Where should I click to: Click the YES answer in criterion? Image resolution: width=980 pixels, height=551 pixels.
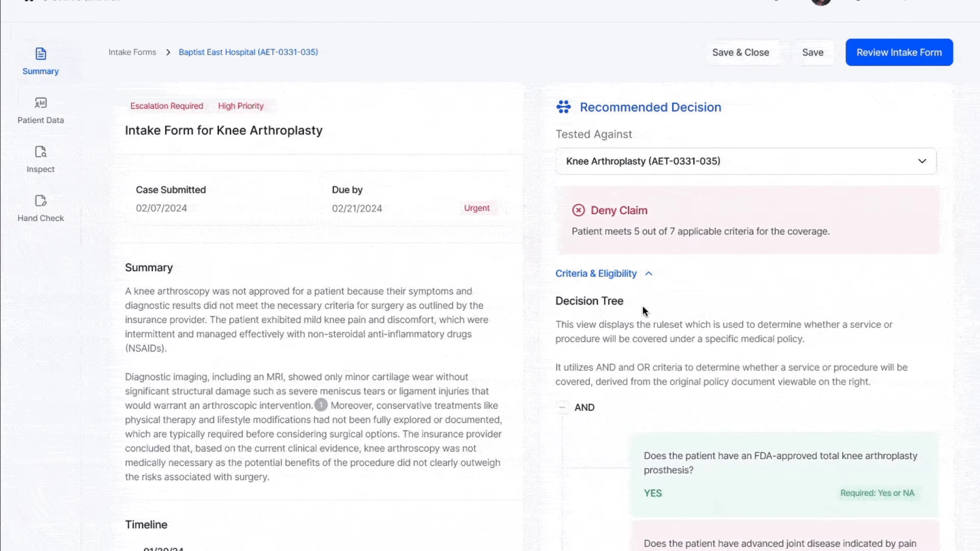click(x=652, y=493)
